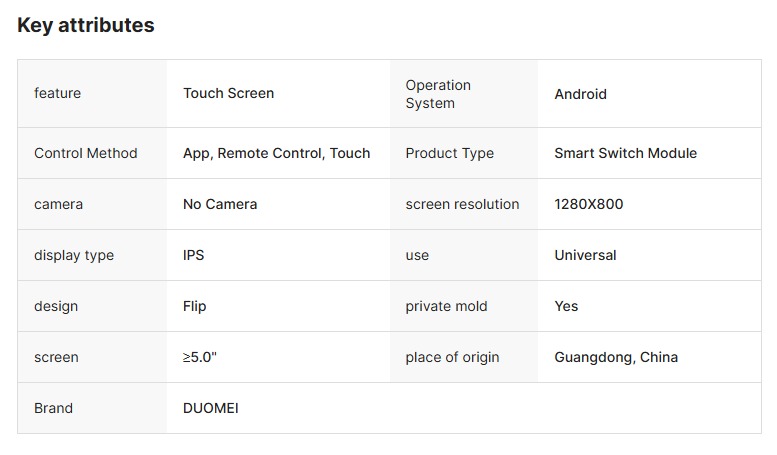Viewport: 777px width, 455px height.
Task: Select the IPS display value
Action: [x=193, y=255]
